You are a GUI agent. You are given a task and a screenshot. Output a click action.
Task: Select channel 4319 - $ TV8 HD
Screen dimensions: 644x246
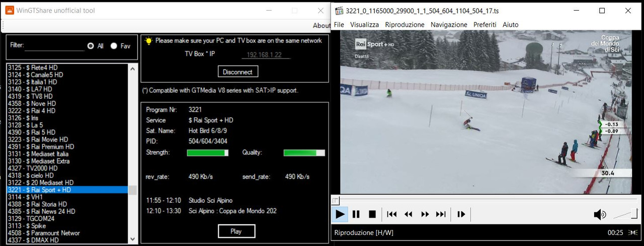[x=67, y=96]
